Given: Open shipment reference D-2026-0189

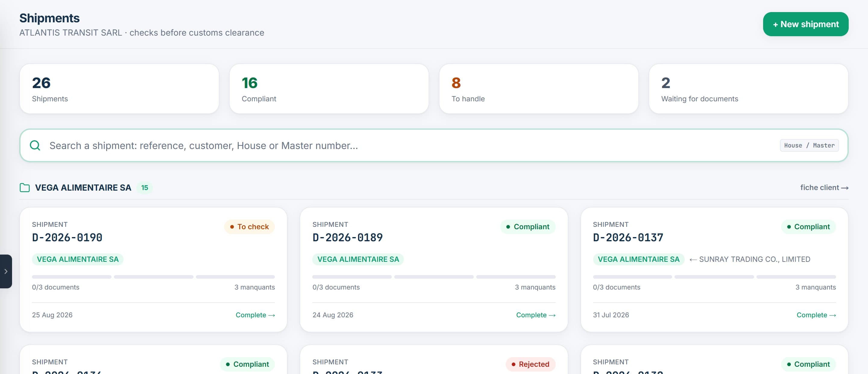Looking at the screenshot, I should [348, 238].
